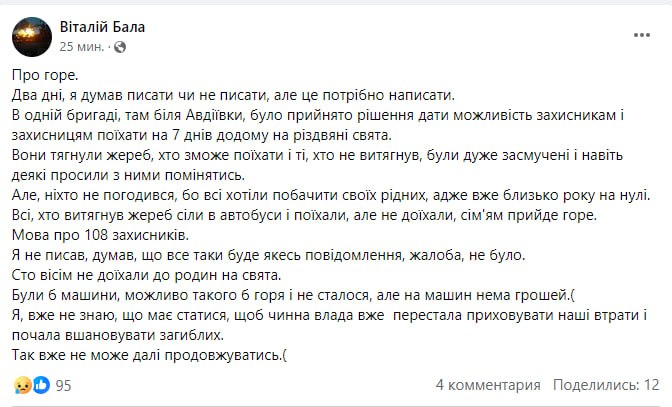Click the line starting "Вони тягнули жереб"
Viewport: 672px width, 407px height.
(x=318, y=155)
